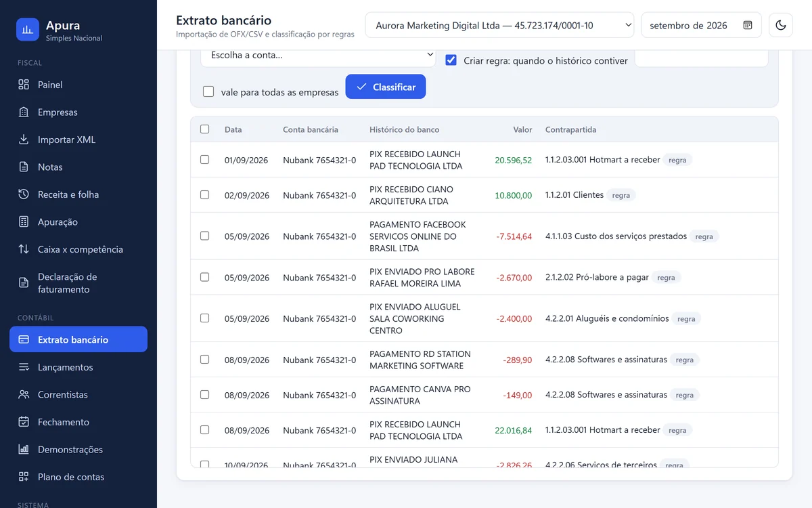
Task: Open Fechamento menu item
Action: [78, 422]
